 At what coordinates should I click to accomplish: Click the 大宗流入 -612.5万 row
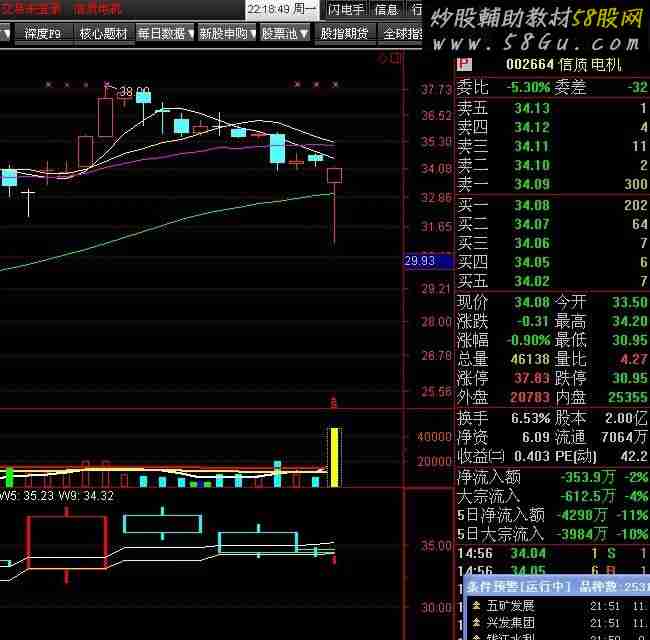[x=553, y=496]
